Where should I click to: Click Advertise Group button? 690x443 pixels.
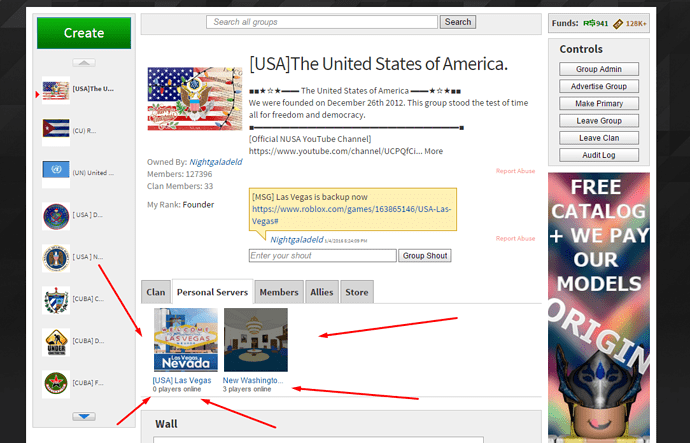[599, 86]
